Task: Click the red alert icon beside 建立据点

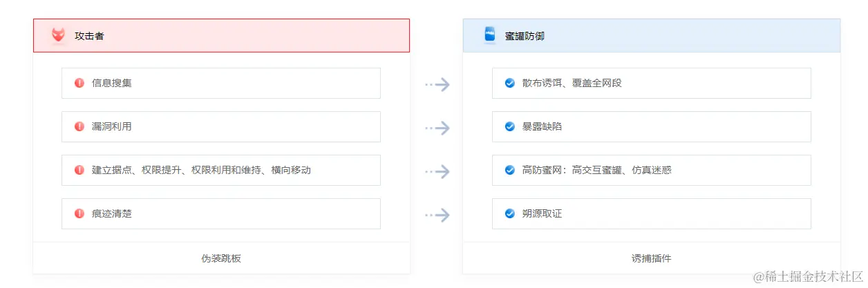Action: [79, 170]
